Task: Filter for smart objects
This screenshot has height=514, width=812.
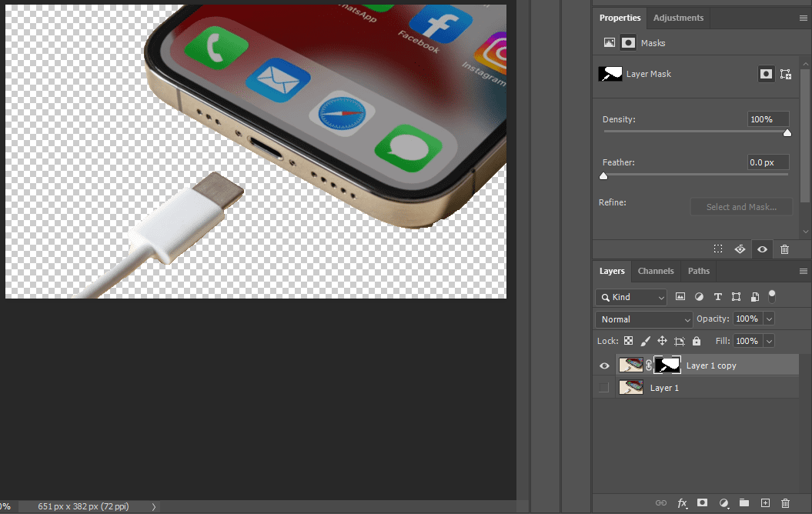Action: click(x=755, y=296)
